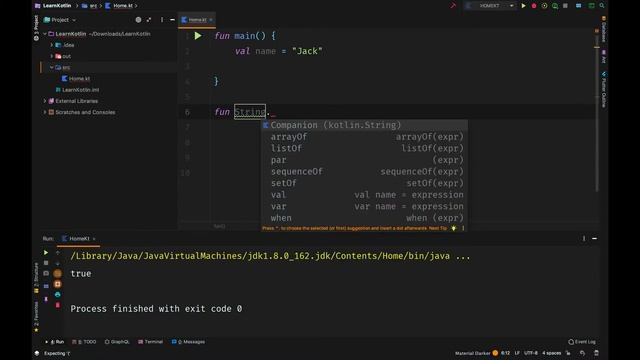Choose the Companion (kotlin.String) suggestion
This screenshot has width=640, height=360.
click(x=364, y=125)
